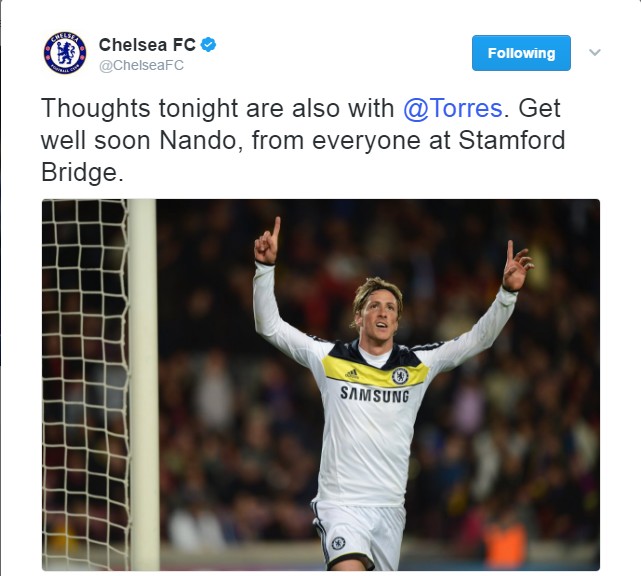Image resolution: width=641 pixels, height=576 pixels.
Task: Click the white goalpost in the image
Action: (143, 384)
